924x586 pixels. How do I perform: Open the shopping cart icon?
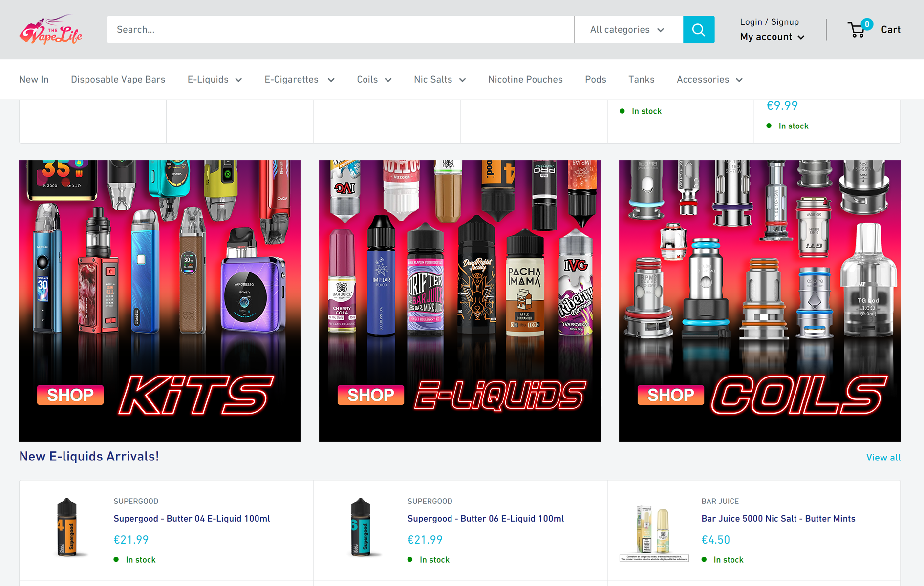point(860,29)
